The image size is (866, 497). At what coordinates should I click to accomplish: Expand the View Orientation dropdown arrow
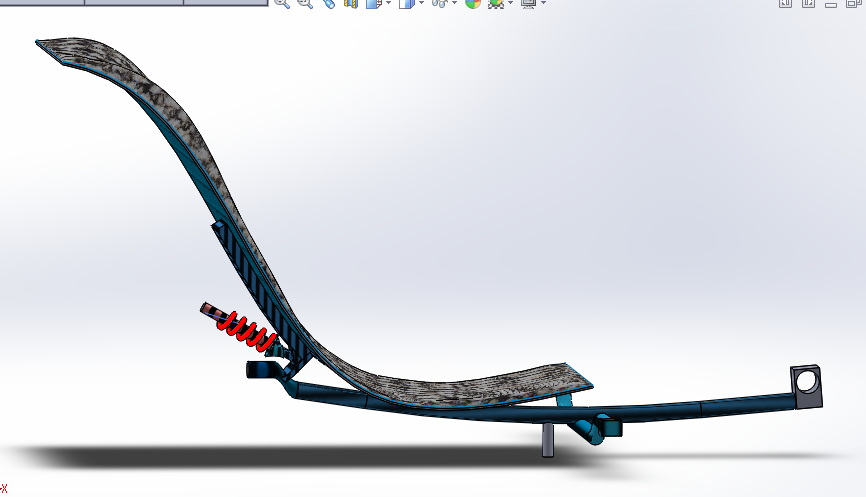coord(389,3)
